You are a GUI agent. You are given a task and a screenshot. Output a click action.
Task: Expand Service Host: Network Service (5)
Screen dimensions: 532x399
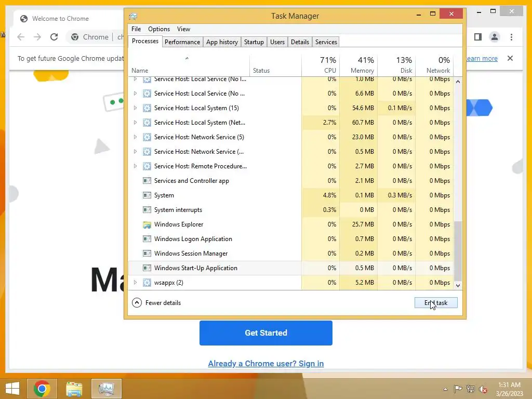[135, 137]
